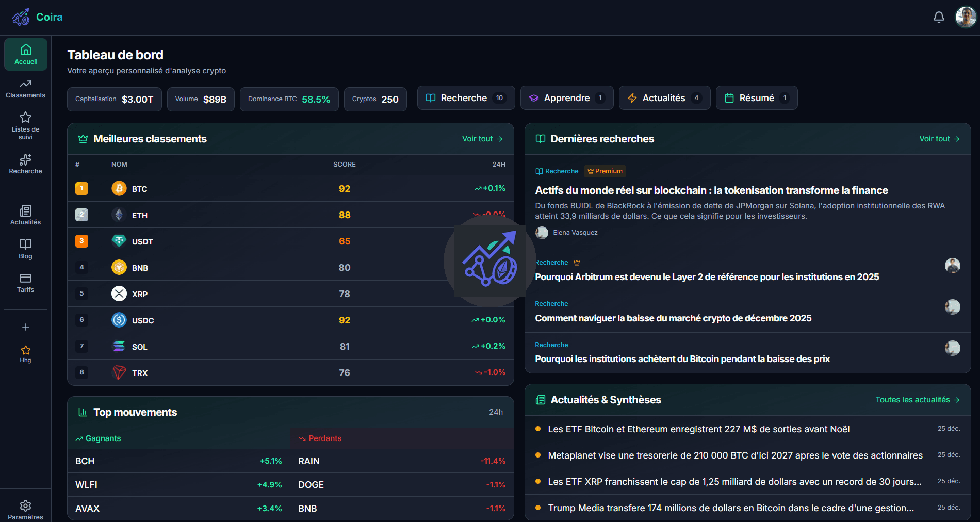Screen dimensions: 980x522
Task: View Tarifs using the sidebar icon
Action: click(x=25, y=279)
